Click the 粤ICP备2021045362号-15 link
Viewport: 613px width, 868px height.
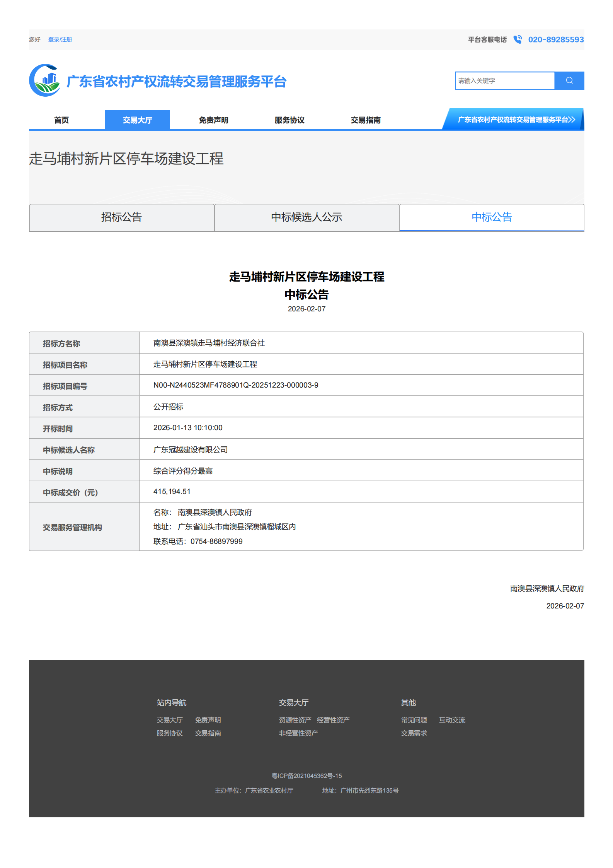tap(306, 776)
